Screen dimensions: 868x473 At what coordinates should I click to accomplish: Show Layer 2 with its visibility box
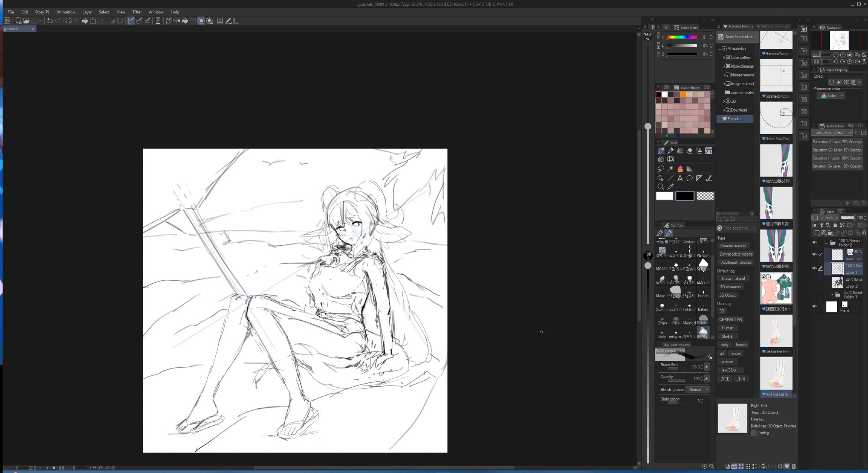814,282
